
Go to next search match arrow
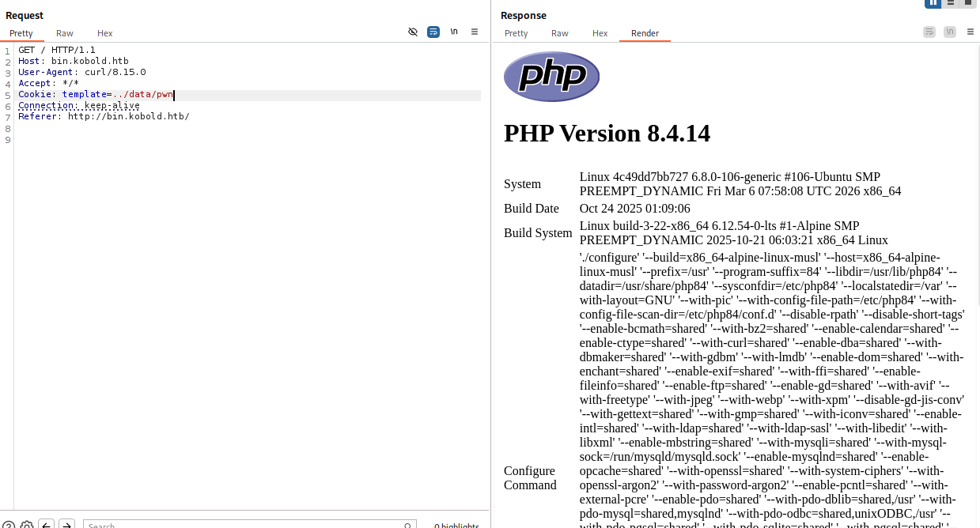pos(67,524)
